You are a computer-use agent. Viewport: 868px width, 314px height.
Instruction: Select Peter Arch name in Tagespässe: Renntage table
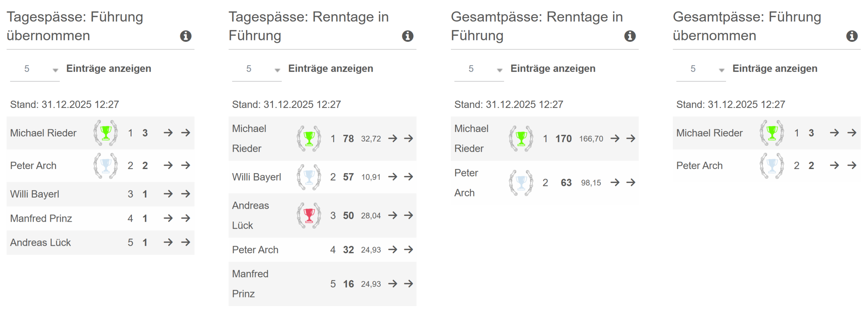pyautogui.click(x=255, y=250)
